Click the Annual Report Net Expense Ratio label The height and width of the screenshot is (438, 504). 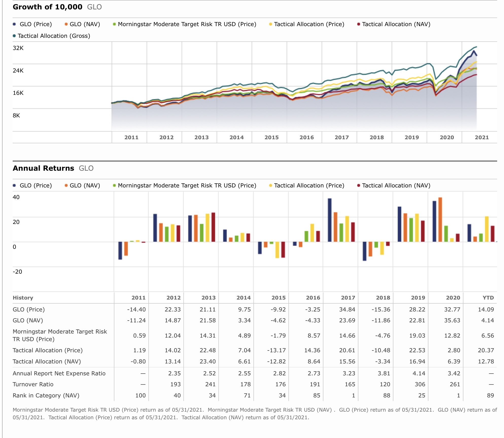(x=59, y=373)
